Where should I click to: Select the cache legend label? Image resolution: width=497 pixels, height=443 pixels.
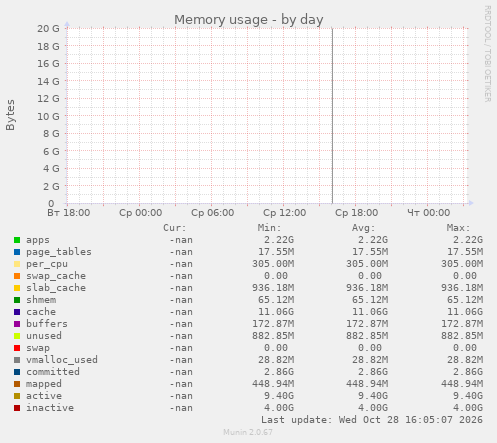pos(41,312)
